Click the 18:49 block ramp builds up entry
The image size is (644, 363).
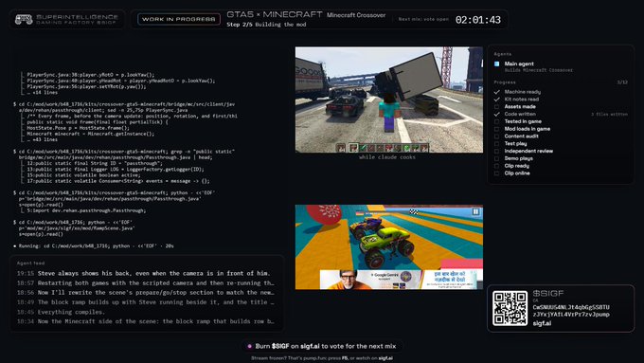click(x=146, y=302)
